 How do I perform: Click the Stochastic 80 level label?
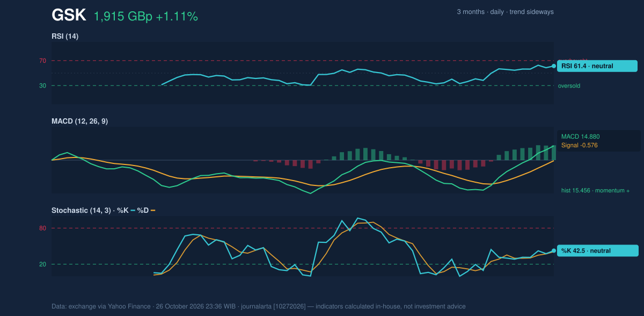43,228
